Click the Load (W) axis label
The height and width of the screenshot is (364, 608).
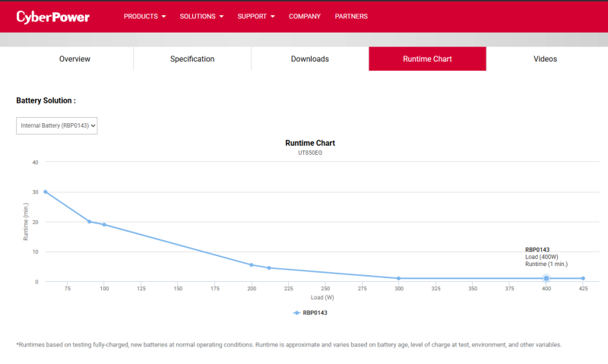click(322, 297)
